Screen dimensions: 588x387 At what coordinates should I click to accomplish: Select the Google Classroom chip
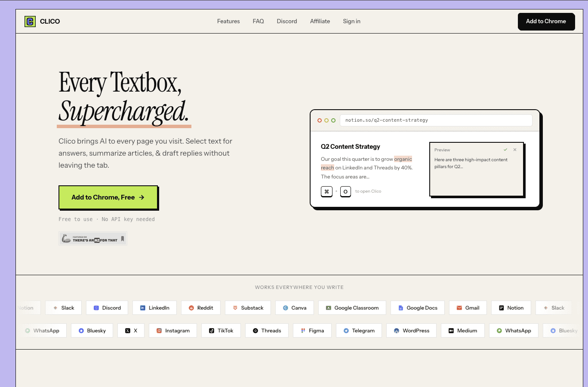[352, 308]
